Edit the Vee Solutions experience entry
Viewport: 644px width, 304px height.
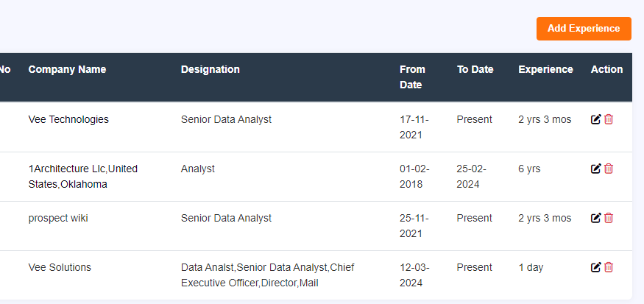coord(595,267)
